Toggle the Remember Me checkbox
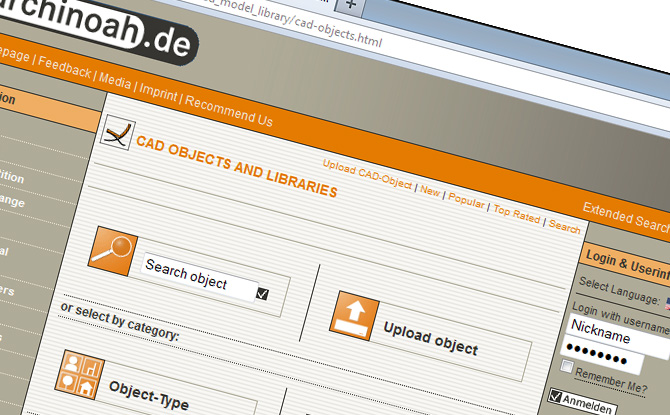670x415 pixels. pos(567,366)
